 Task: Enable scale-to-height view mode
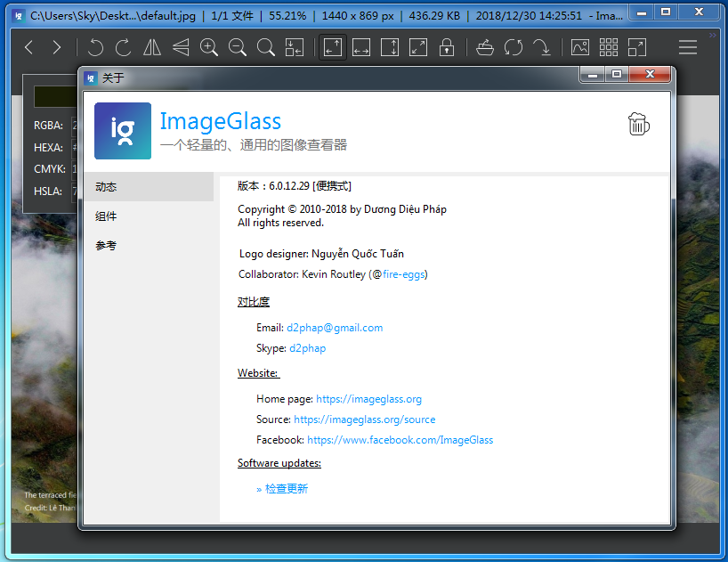(x=390, y=46)
